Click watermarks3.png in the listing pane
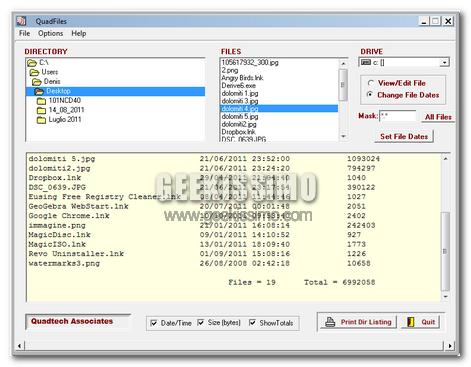The image size is (471, 367). click(x=64, y=263)
